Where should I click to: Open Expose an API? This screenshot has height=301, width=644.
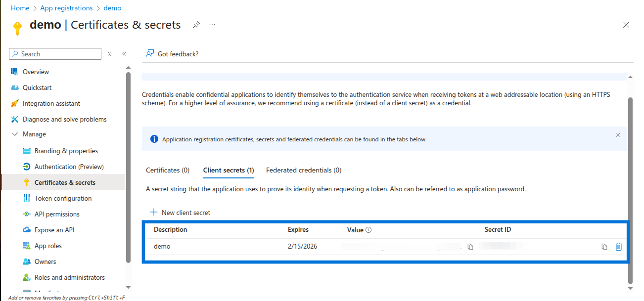tap(54, 230)
